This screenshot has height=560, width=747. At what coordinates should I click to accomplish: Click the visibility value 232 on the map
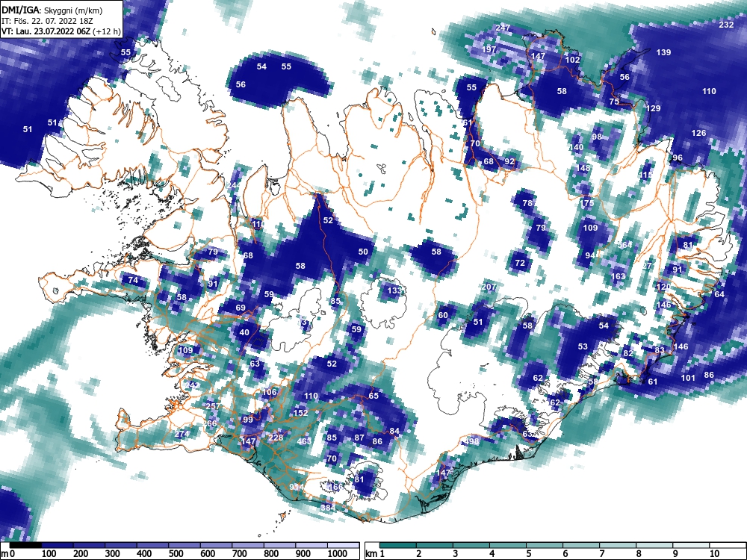(726, 25)
